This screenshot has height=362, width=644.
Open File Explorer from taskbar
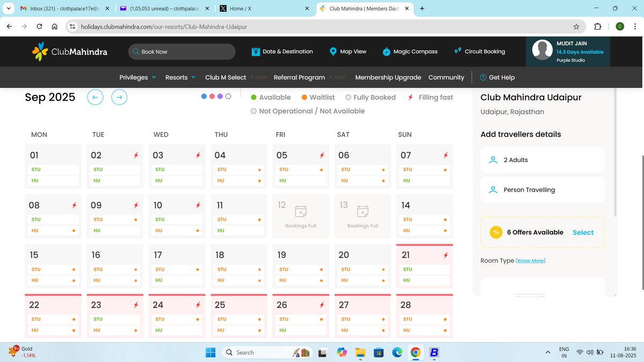pos(360,352)
